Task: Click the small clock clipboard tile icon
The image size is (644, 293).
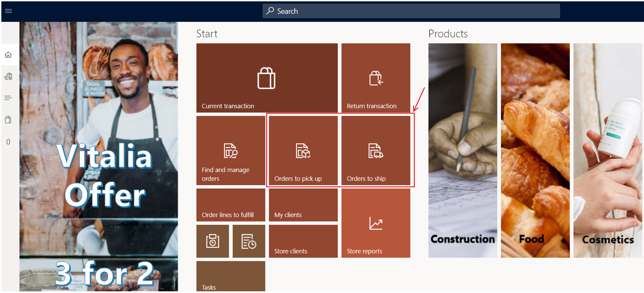Action: pyautogui.click(x=213, y=241)
